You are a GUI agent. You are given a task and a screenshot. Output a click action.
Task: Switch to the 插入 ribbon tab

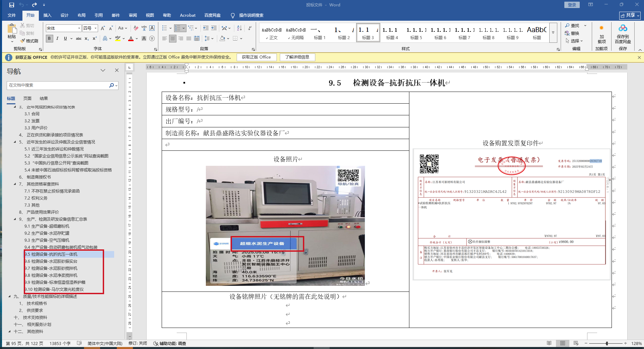click(48, 15)
